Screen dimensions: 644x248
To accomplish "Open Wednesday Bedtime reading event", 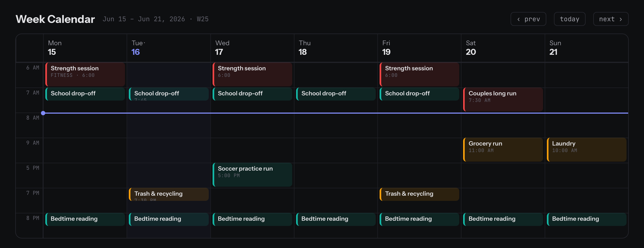I will coord(252,219).
